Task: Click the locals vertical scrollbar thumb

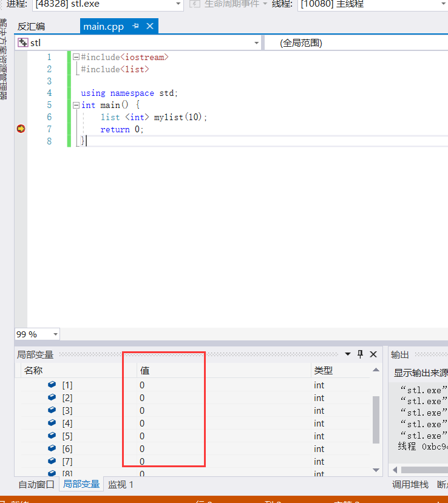Action: pyautogui.click(x=376, y=420)
